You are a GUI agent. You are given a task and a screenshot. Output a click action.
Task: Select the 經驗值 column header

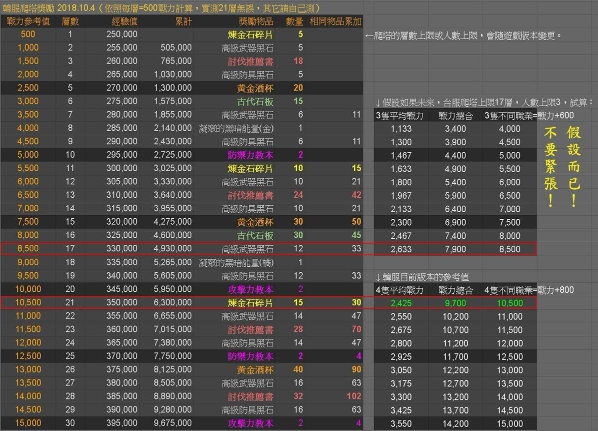coord(124,21)
